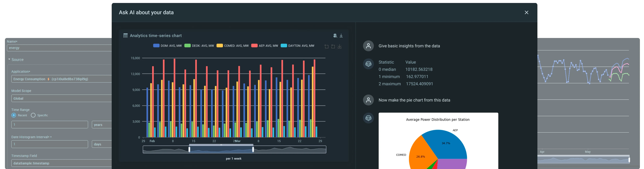This screenshot has width=644, height=169.
Task: Click maximum value 17524.409091
Action: coord(419,84)
